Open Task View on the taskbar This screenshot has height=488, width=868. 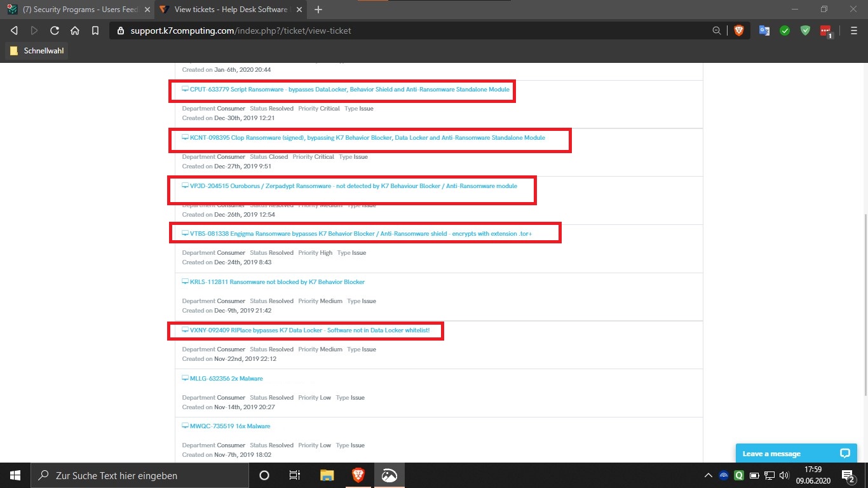tap(295, 475)
